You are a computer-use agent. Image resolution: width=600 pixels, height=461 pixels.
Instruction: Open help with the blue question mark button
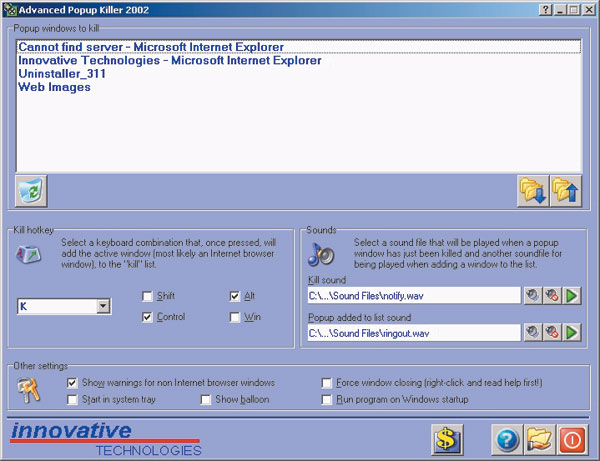(x=507, y=440)
